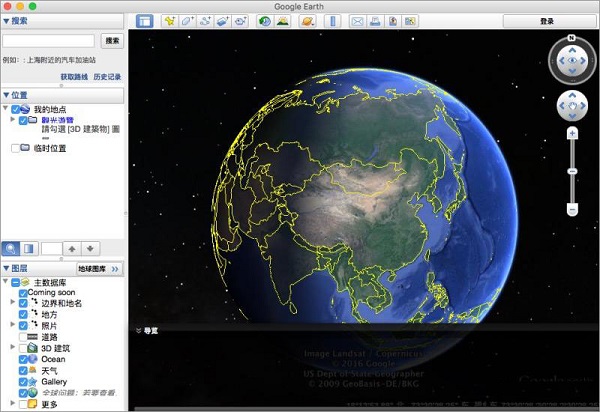Click the search input field
600x412 pixels.
click(49, 41)
